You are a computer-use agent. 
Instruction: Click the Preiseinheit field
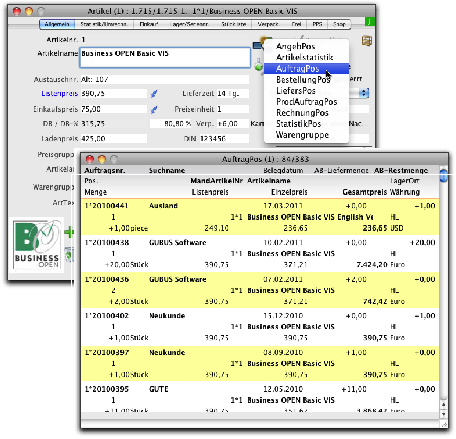(233, 109)
